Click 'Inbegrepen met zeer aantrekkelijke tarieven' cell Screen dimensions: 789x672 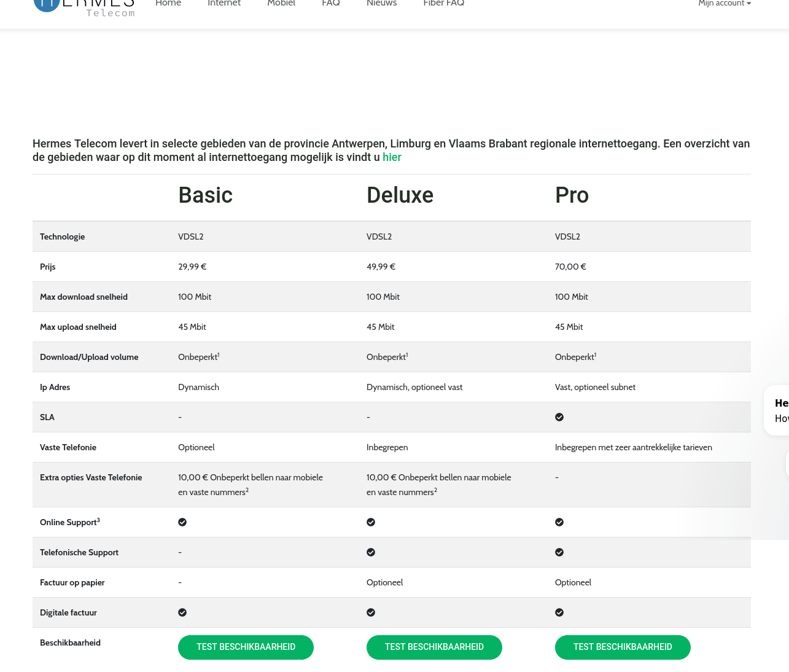click(634, 447)
